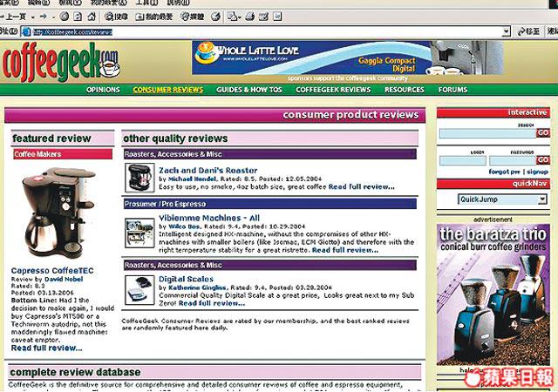Open the Forums navigation tab
The width and height of the screenshot is (558, 392).
click(453, 90)
